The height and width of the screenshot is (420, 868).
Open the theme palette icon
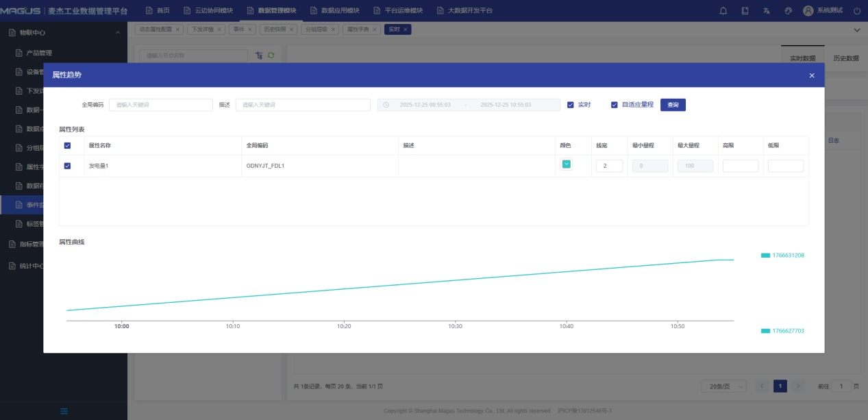[788, 11]
